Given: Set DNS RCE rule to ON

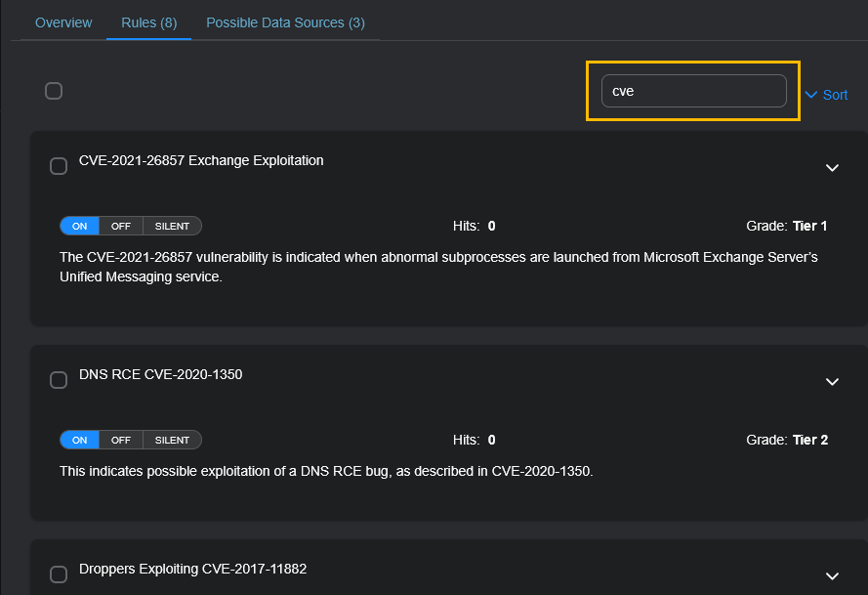Looking at the screenshot, I should (x=80, y=440).
